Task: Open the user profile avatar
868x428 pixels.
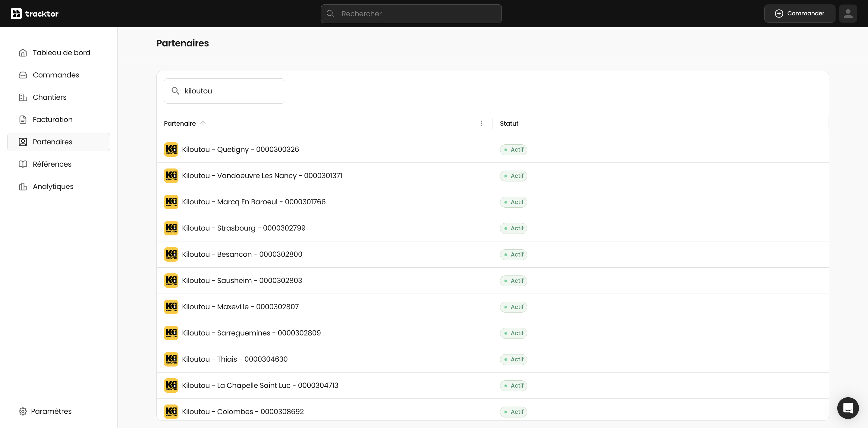Action: point(848,14)
